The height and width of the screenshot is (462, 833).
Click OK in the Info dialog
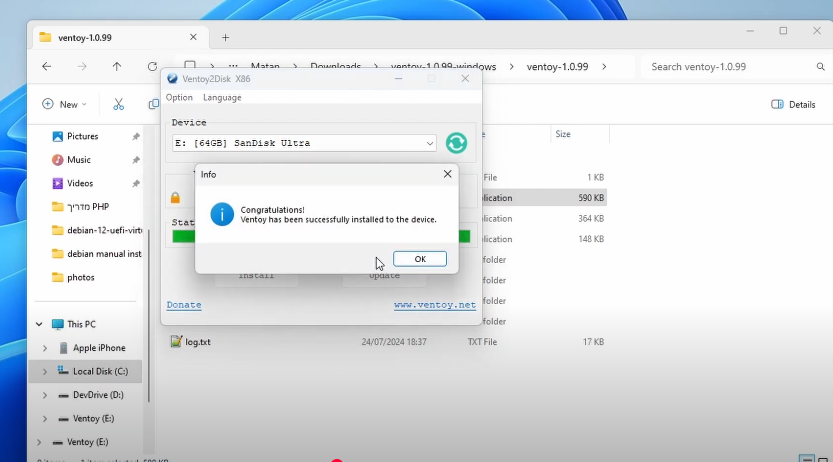point(420,259)
